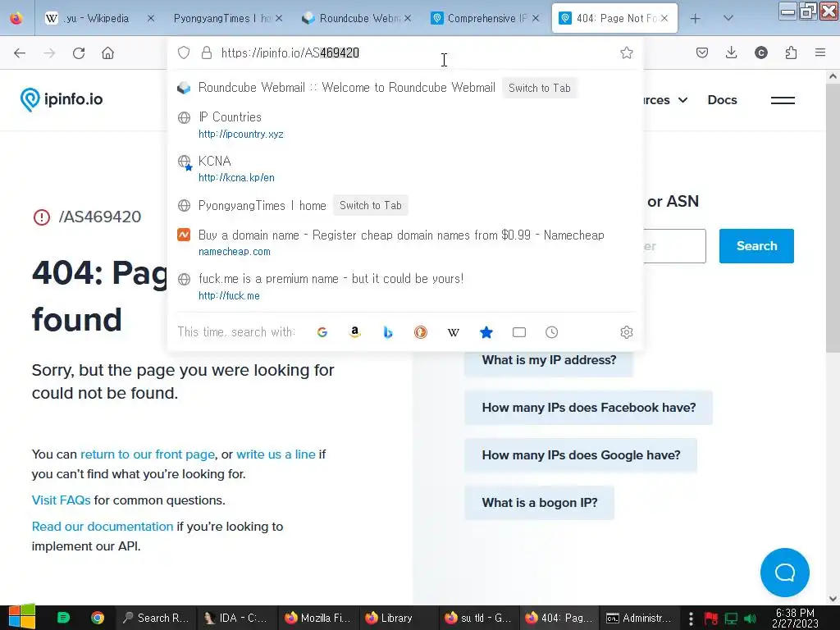The height and width of the screenshot is (630, 840).
Task: Open the Administrator command prompt taskbar item
Action: click(x=640, y=618)
